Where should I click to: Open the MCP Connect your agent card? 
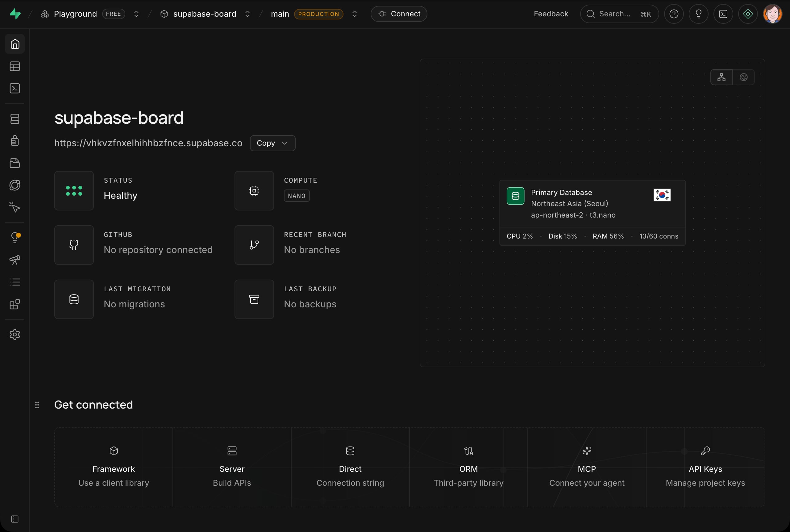tap(587, 467)
